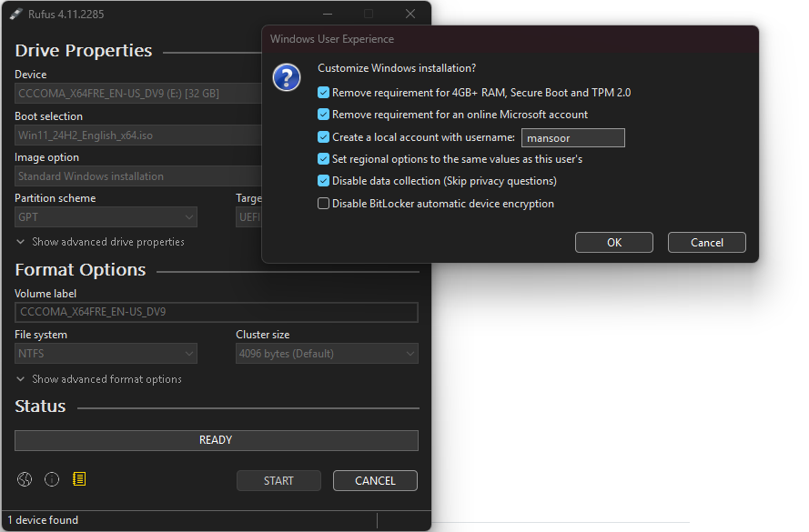Click the About info icon

coord(52,479)
